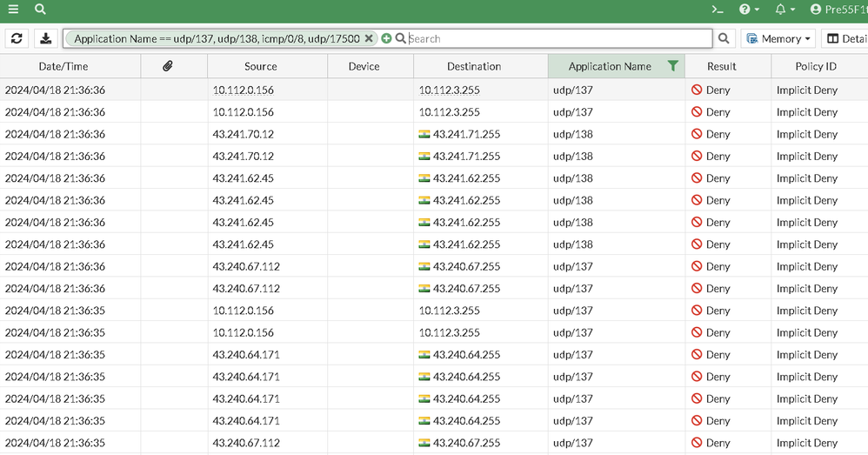Sort by the Date/Time column header

63,66
